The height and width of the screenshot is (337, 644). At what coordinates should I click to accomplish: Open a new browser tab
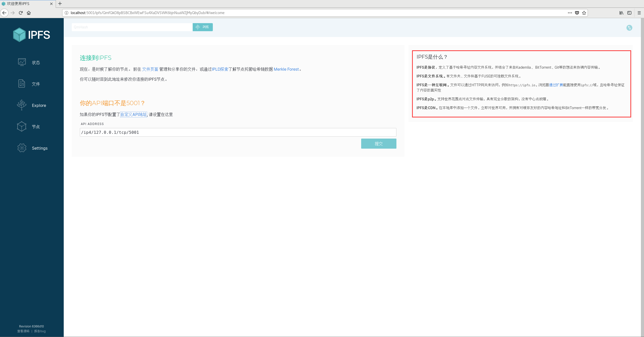(x=60, y=4)
